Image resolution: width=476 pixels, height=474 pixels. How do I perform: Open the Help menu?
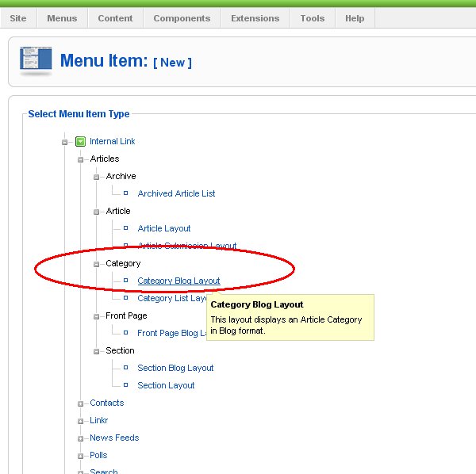coord(355,18)
